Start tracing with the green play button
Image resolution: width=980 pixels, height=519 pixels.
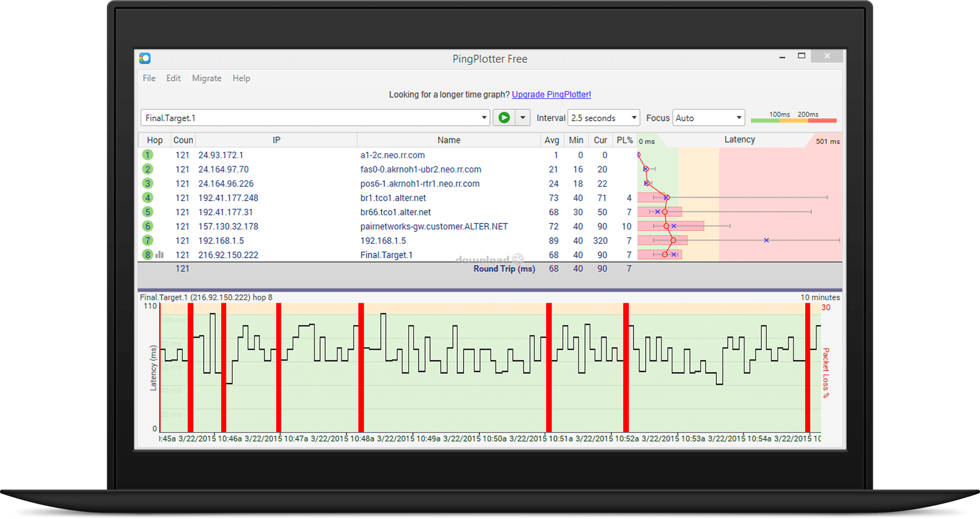[504, 118]
